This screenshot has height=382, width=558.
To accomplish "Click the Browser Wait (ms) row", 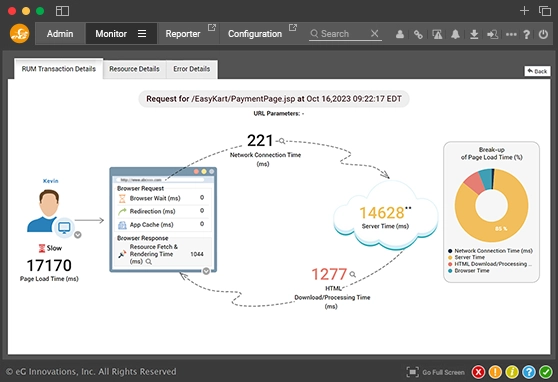I will (163, 198).
